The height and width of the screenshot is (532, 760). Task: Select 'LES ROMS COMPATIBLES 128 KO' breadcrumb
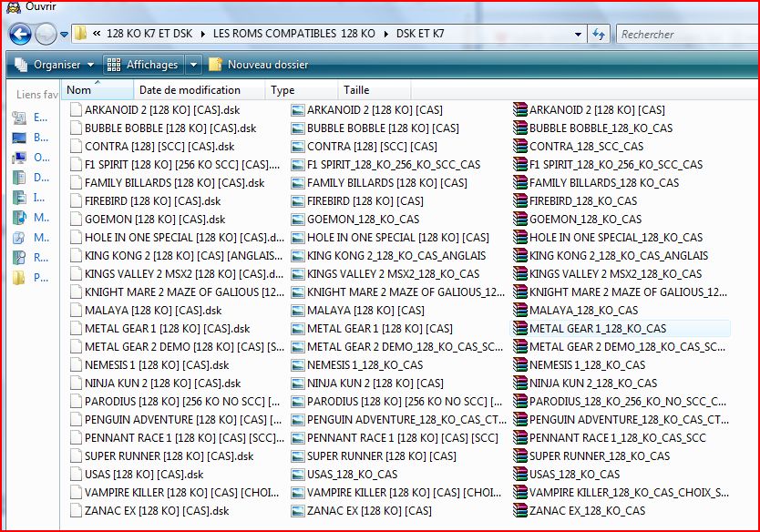click(293, 34)
